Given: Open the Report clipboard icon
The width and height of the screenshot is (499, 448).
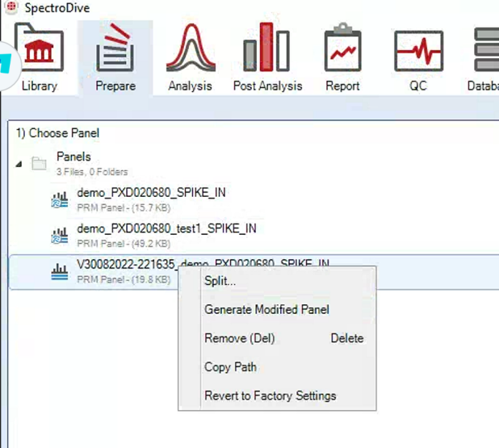Looking at the screenshot, I should click(342, 47).
